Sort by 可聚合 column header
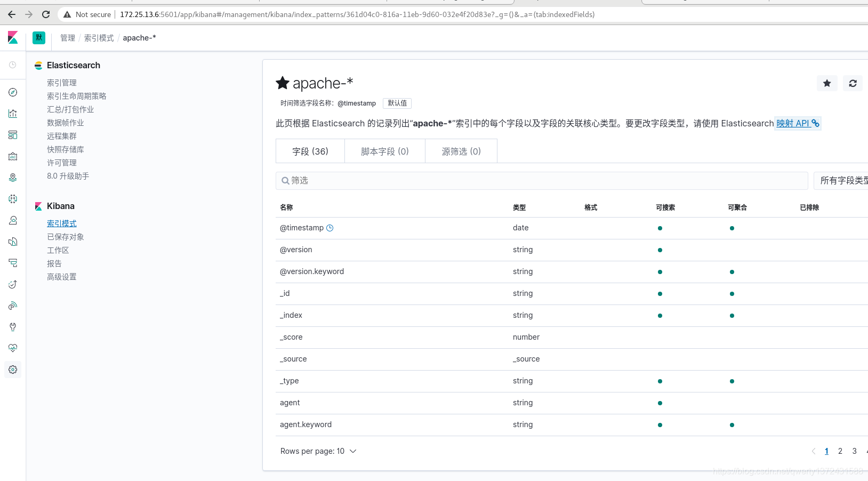The height and width of the screenshot is (481, 868). pyautogui.click(x=737, y=207)
